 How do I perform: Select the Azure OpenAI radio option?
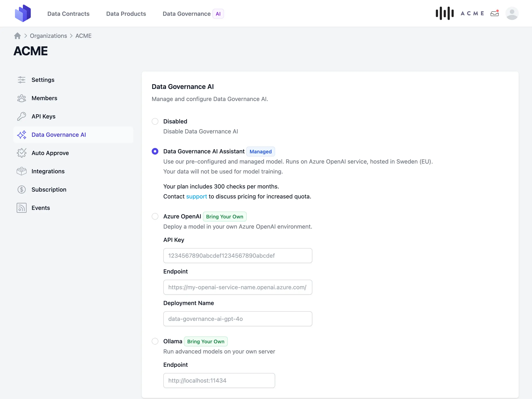point(155,217)
